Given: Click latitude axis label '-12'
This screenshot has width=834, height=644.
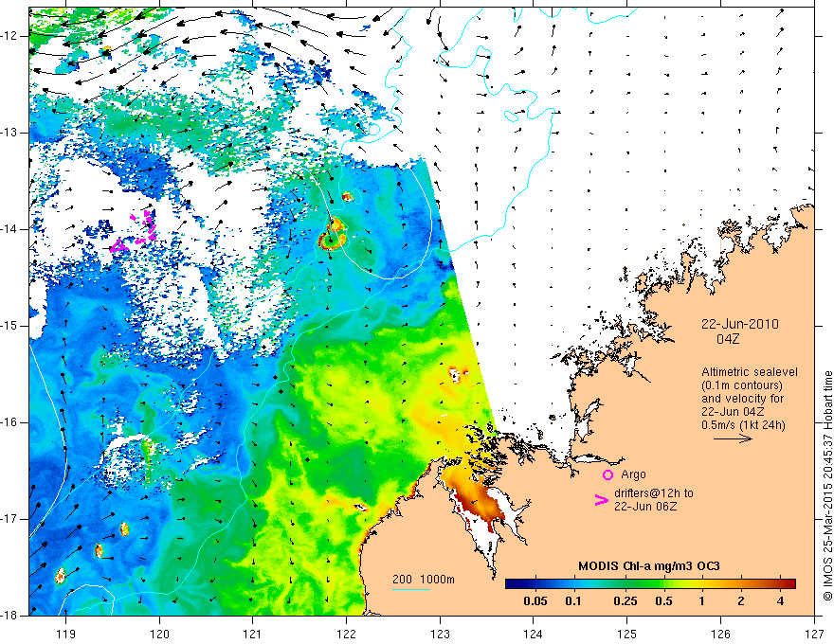Looking at the screenshot, I should [10, 36].
